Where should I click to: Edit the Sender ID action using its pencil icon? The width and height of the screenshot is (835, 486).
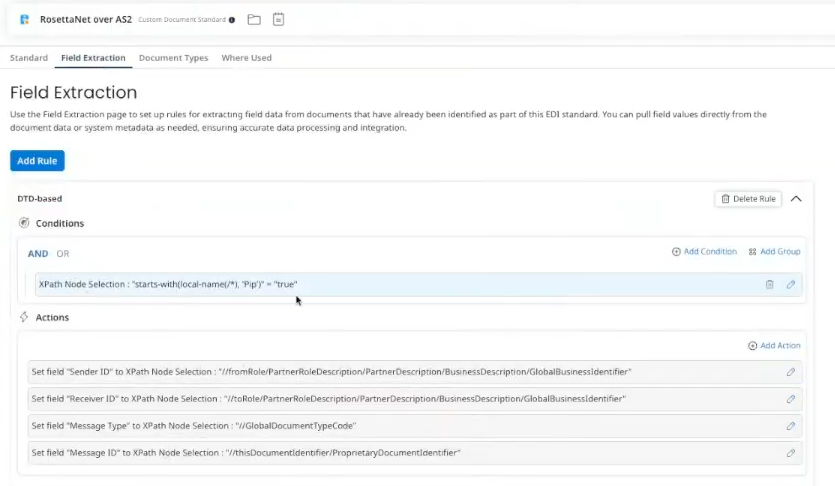click(791, 372)
